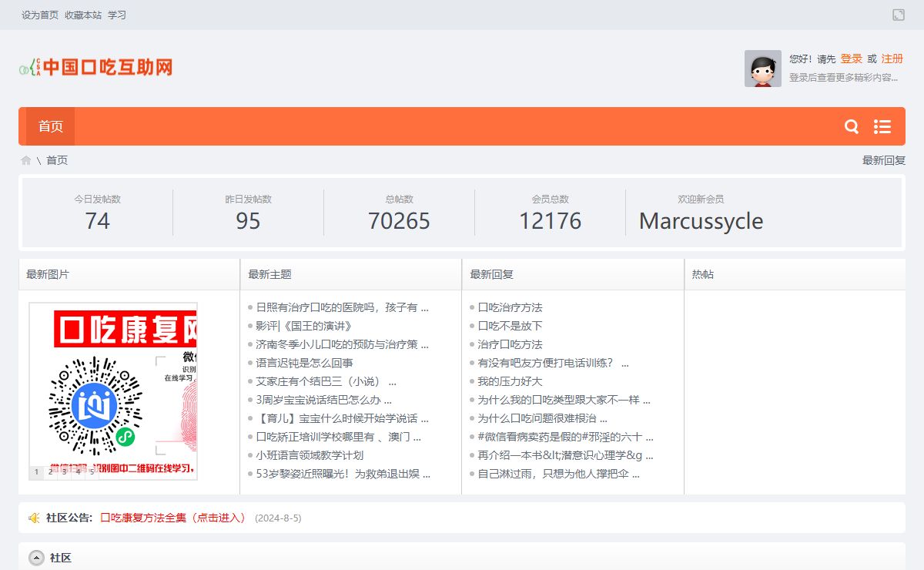Click yesterday's post count 95
This screenshot has height=570, width=924.
tap(248, 221)
